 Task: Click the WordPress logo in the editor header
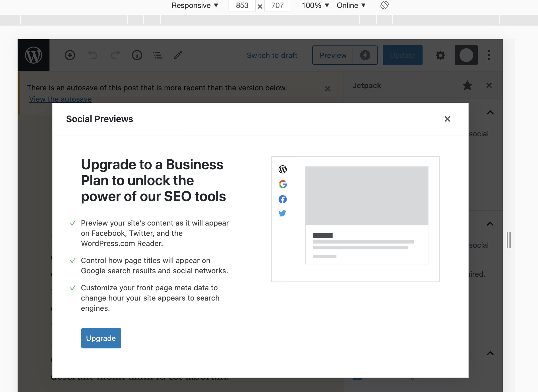[34, 55]
